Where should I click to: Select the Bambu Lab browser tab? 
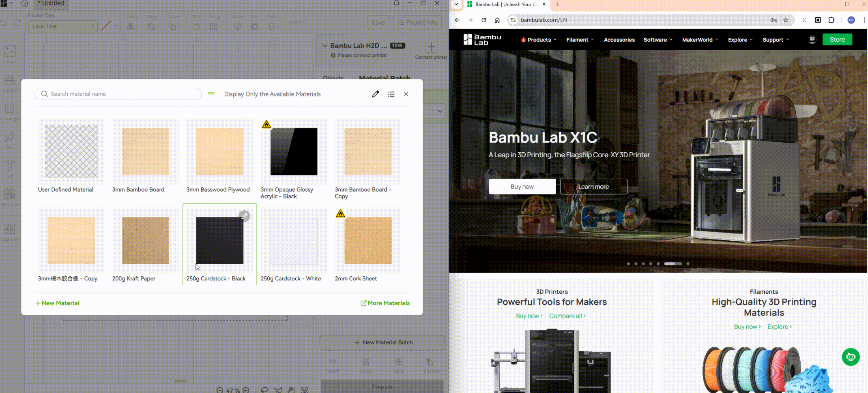[505, 4]
